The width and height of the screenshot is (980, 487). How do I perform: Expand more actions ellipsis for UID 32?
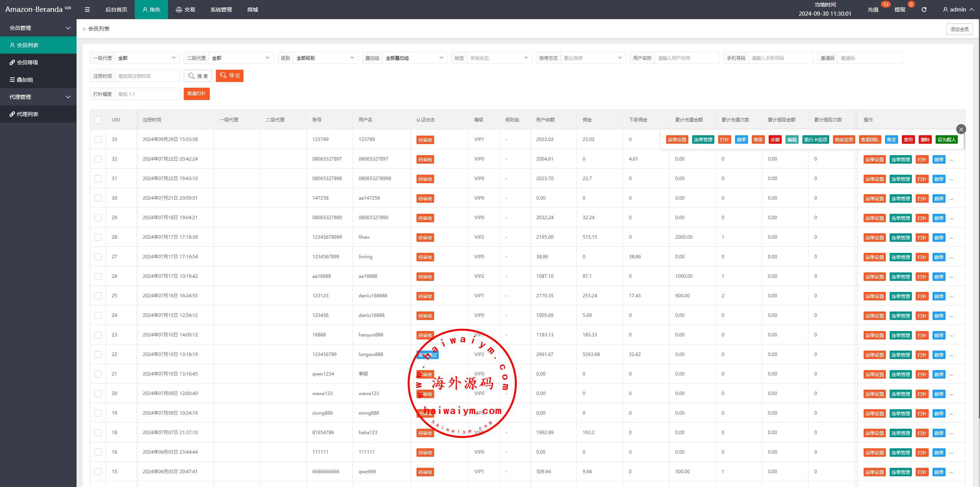click(x=952, y=160)
